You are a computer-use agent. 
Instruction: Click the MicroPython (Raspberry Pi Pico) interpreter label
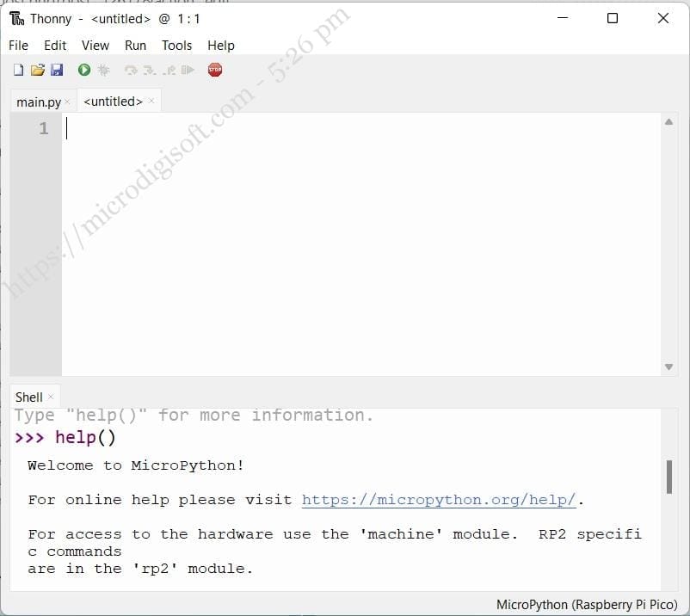(588, 603)
